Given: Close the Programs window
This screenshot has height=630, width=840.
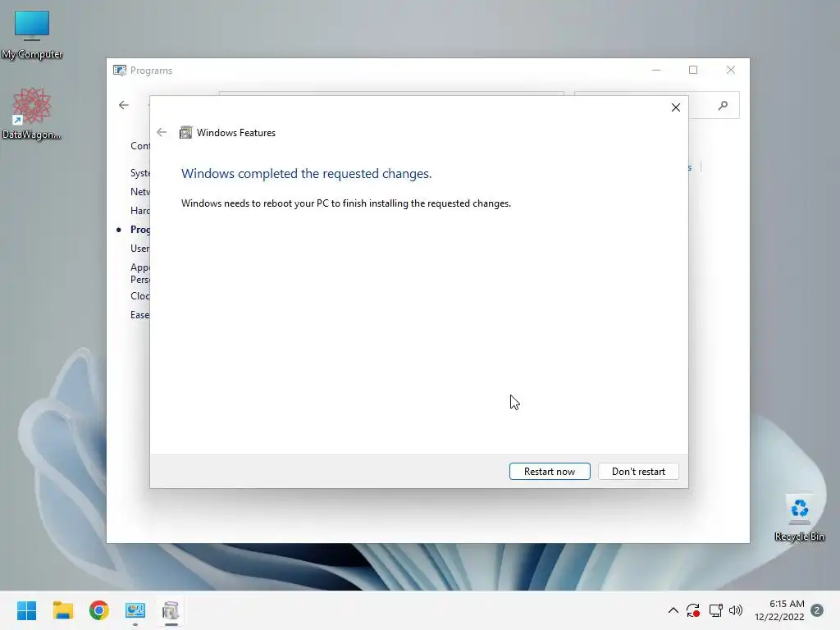Looking at the screenshot, I should (x=731, y=71).
